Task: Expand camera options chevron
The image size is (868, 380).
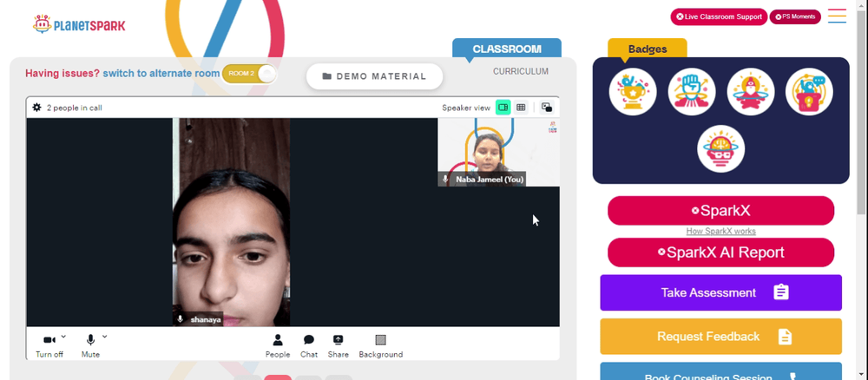Action: coord(63,336)
